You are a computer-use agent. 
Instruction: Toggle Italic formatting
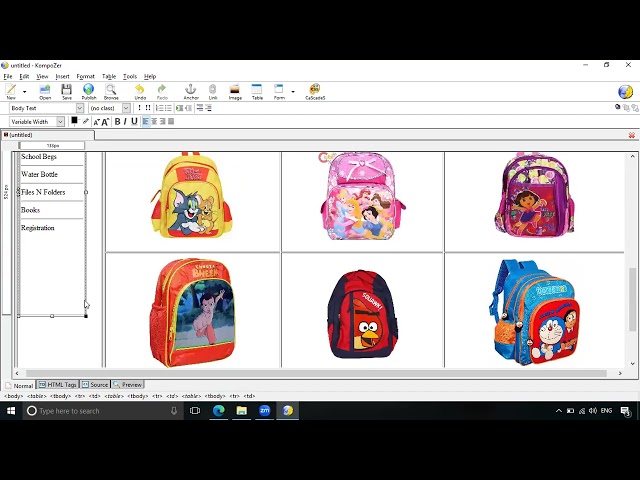(x=125, y=122)
